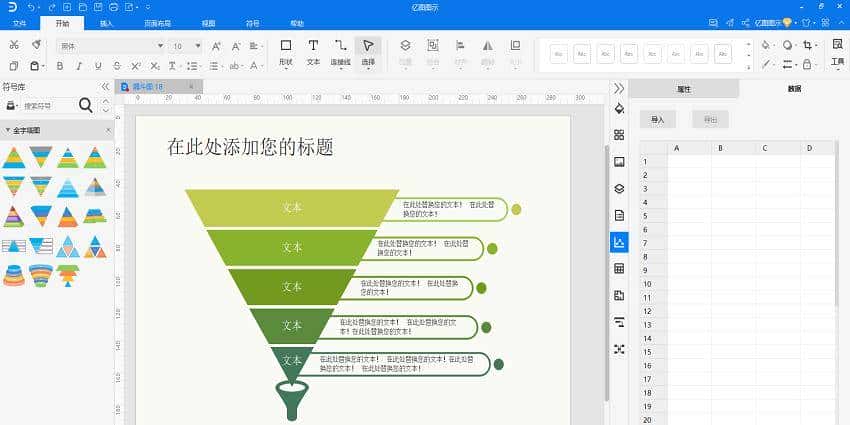Screen dimensions: 850x425
Task: Open the table panel icon in right sidebar
Action: tap(619, 268)
